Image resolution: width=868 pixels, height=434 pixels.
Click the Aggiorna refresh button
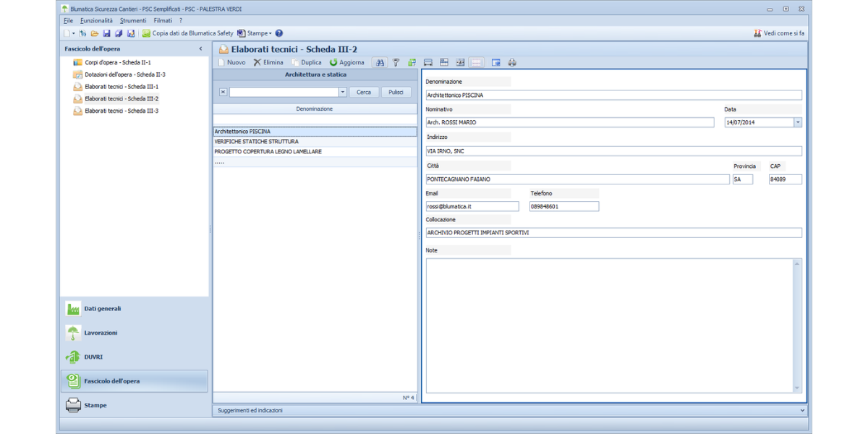coord(347,63)
